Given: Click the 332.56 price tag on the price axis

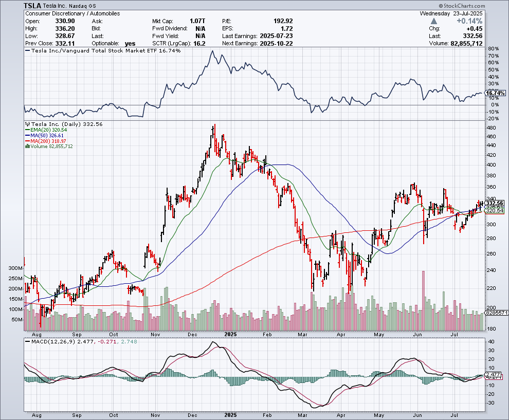Looking at the screenshot, I should [495, 203].
